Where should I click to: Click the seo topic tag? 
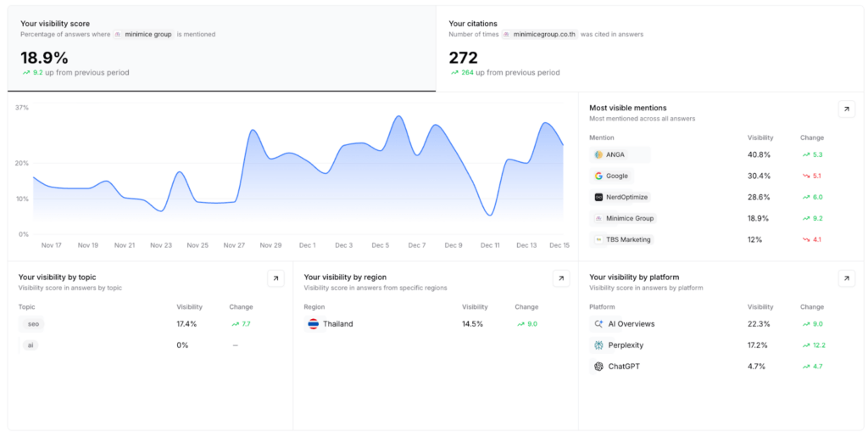[x=31, y=324]
